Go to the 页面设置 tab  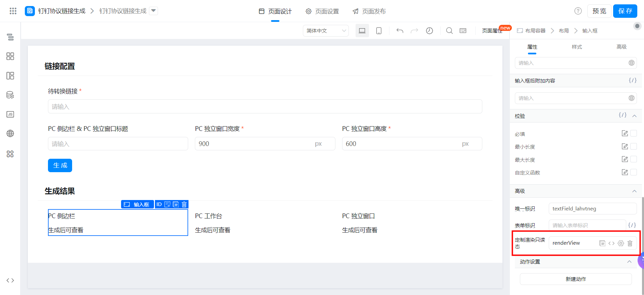pos(322,11)
